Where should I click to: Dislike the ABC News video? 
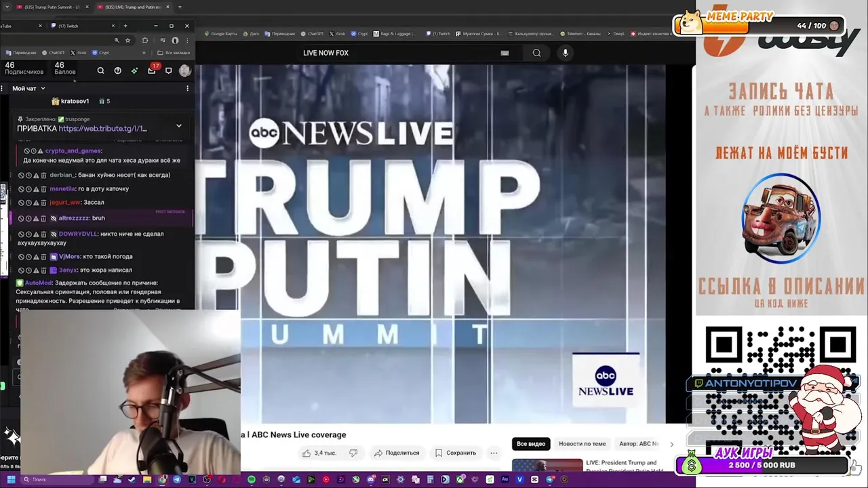(x=353, y=453)
